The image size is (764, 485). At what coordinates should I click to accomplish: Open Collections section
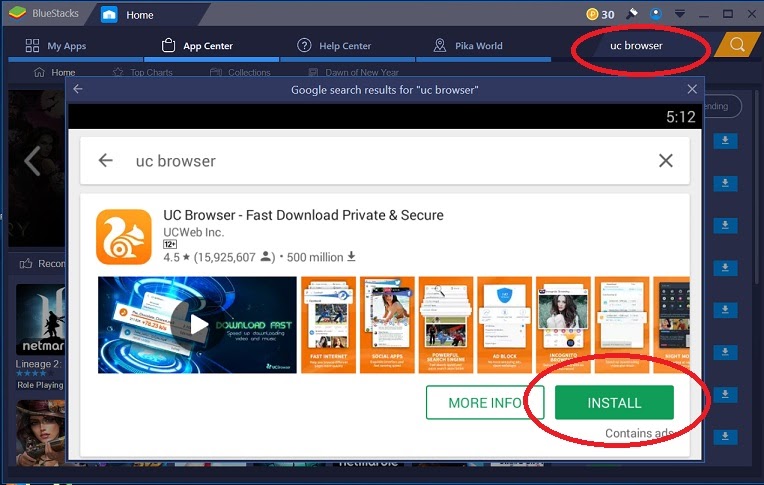(240, 72)
